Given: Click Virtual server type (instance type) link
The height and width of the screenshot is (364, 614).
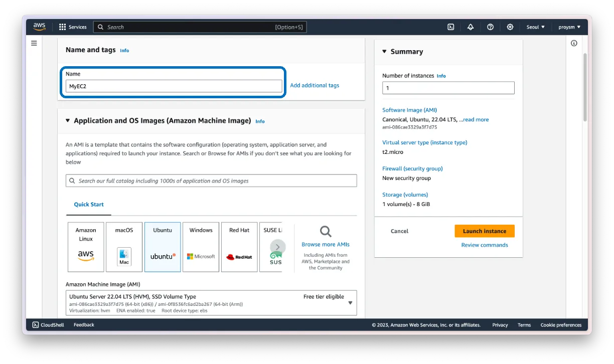Looking at the screenshot, I should point(424,142).
